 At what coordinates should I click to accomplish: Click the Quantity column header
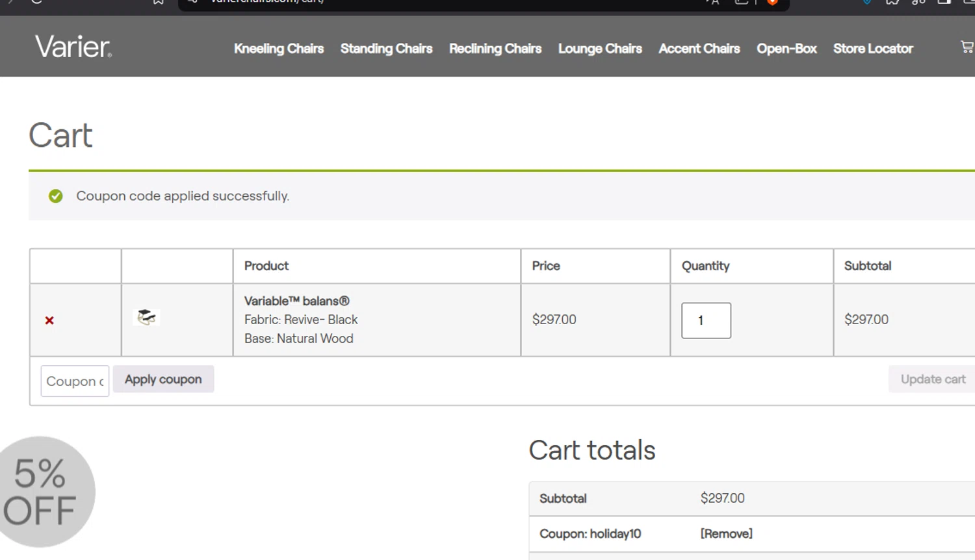[705, 266]
